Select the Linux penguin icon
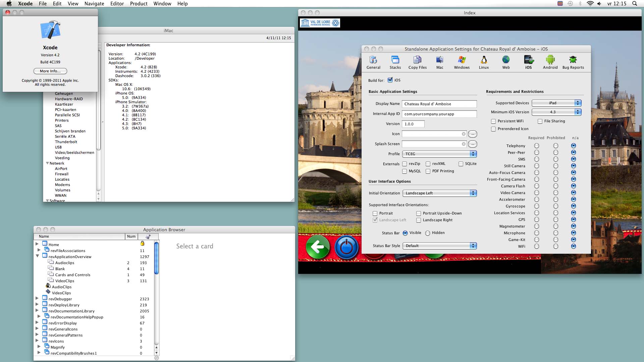The height and width of the screenshot is (362, 644). coord(484,60)
